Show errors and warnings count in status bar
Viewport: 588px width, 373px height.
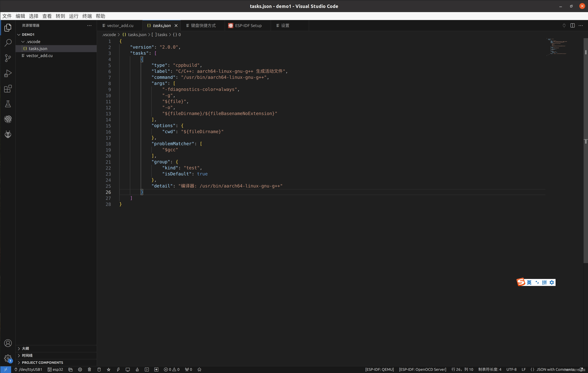click(x=172, y=369)
